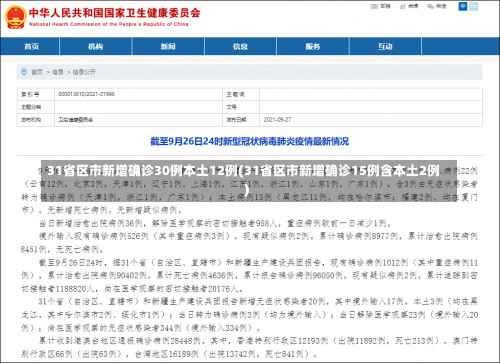Open the 机构 navigation tab
Screen dimensions: 500x363
(96, 46)
